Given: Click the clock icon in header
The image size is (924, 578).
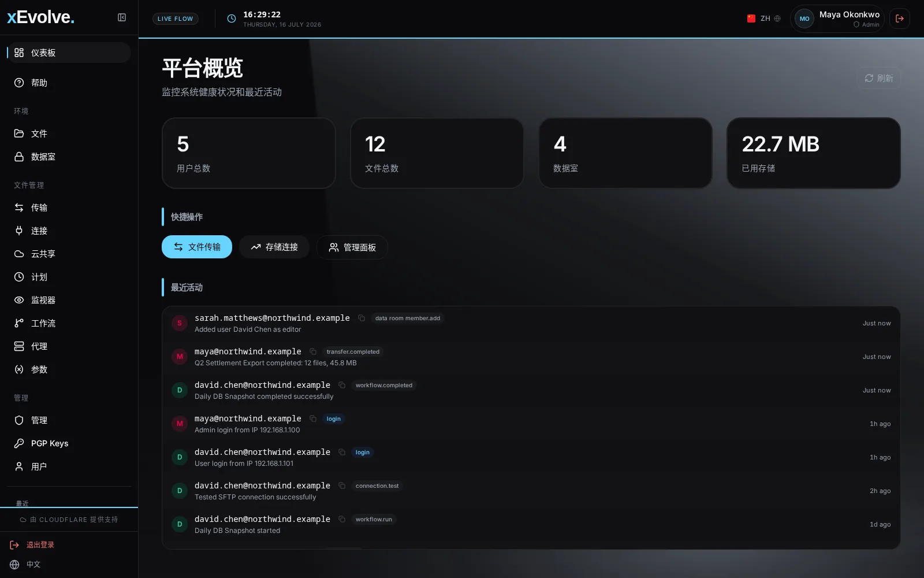Looking at the screenshot, I should (x=232, y=18).
